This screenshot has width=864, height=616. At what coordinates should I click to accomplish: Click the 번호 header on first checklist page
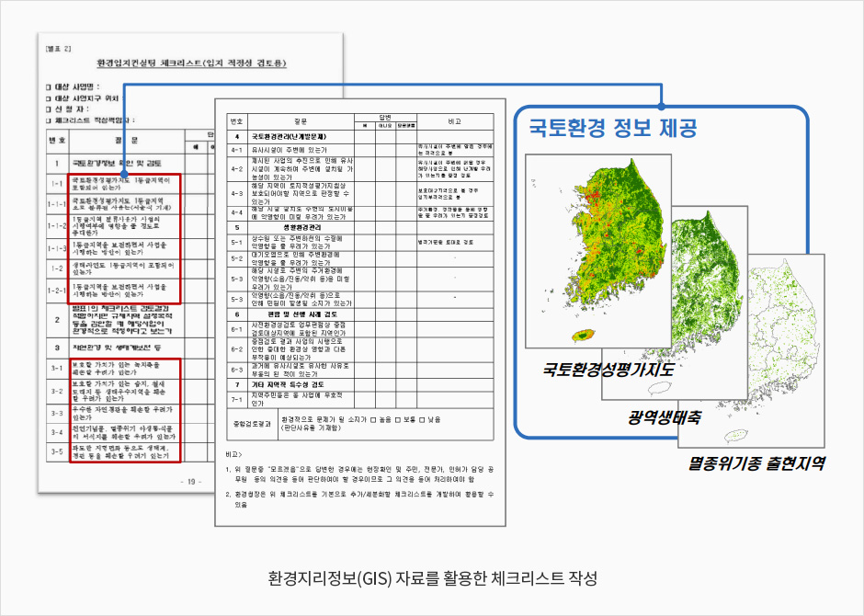point(57,141)
